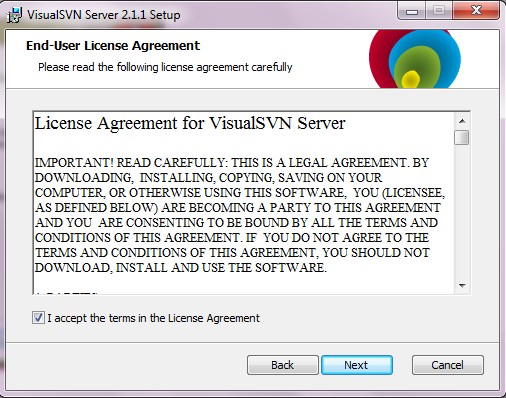
Task: Click inside the IMPORTANT READ CAREFULLY paragraph
Action: point(239,215)
